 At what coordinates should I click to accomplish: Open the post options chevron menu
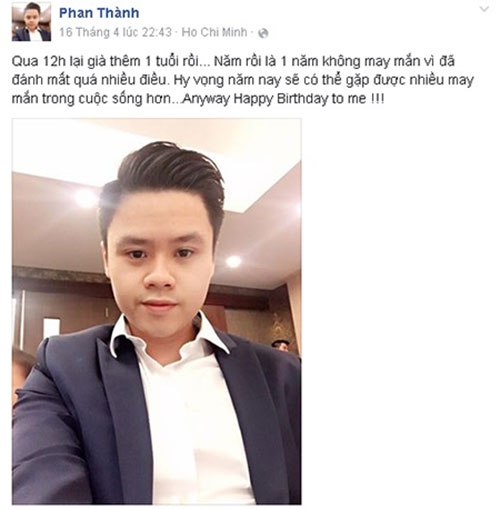click(x=484, y=9)
